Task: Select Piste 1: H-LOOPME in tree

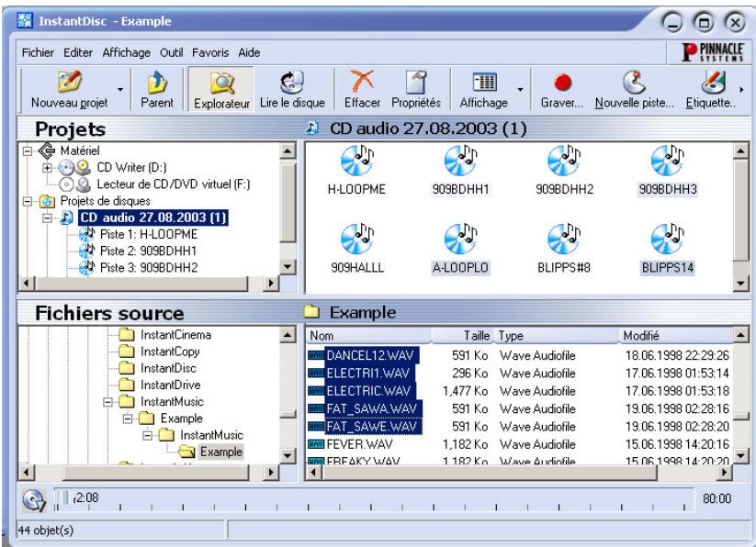Action: [149, 235]
